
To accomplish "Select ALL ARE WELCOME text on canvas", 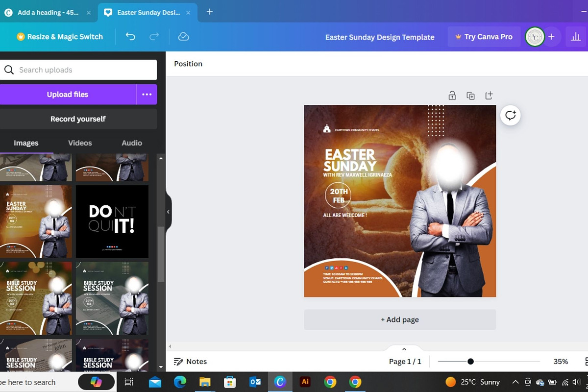I will (345, 215).
